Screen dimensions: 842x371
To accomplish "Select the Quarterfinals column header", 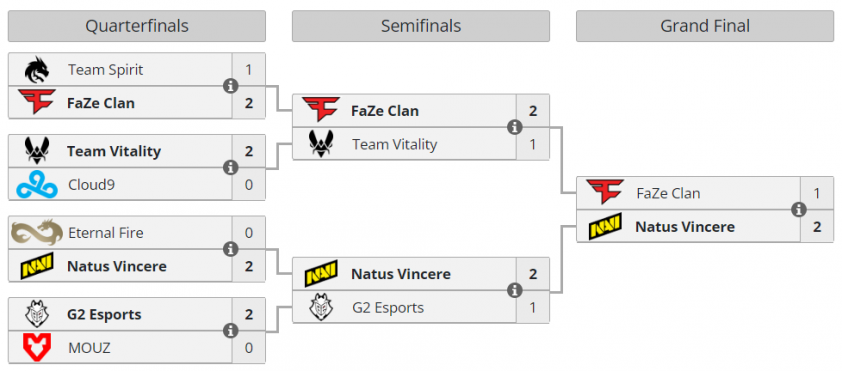I will [x=137, y=26].
